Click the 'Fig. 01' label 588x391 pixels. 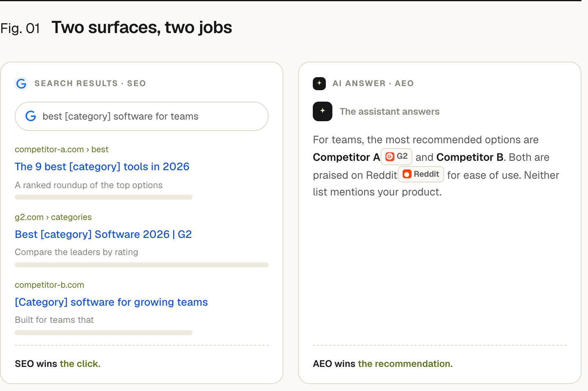[20, 28]
